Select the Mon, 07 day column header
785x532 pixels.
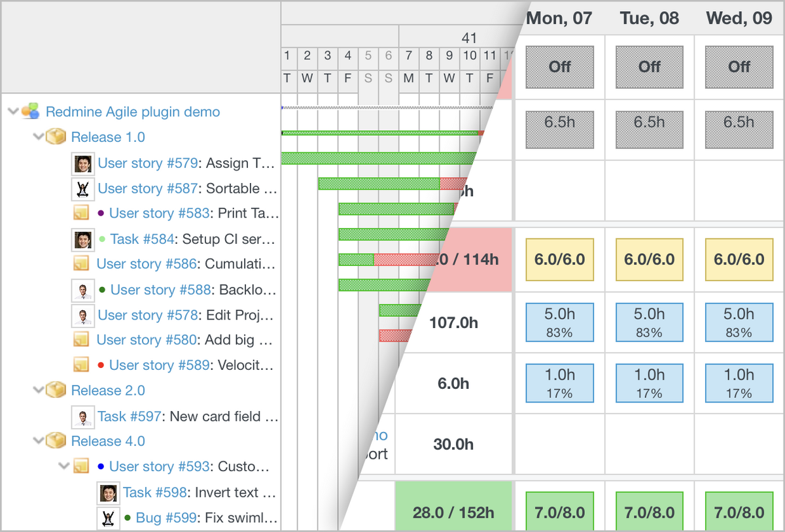click(x=559, y=18)
